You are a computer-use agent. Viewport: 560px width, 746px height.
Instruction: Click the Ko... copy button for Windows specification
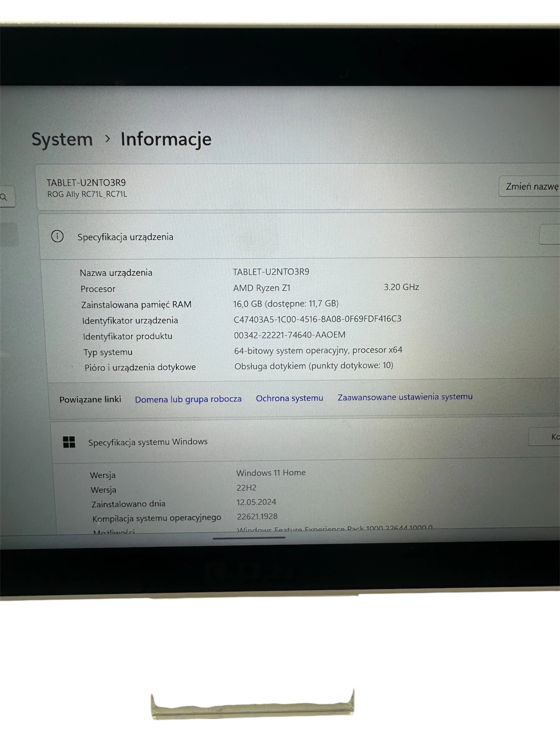544,437
